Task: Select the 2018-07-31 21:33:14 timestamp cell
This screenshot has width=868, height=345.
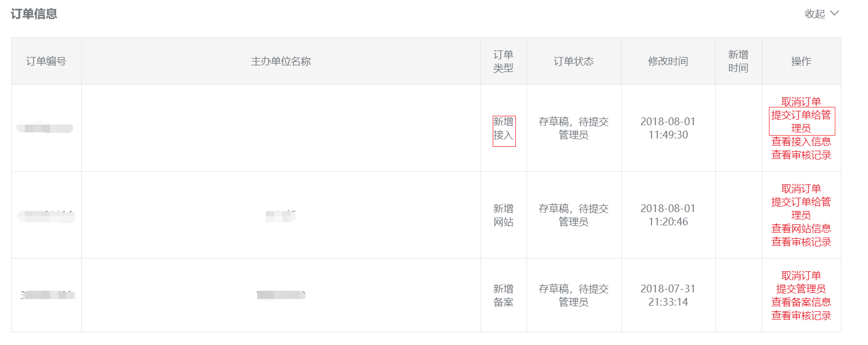Action: click(668, 296)
